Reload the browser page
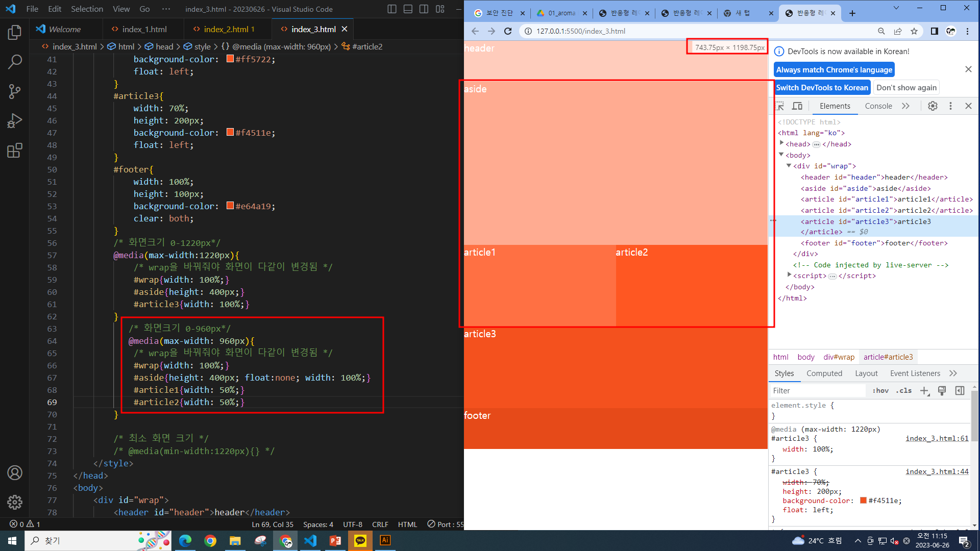The width and height of the screenshot is (980, 551). click(x=508, y=31)
